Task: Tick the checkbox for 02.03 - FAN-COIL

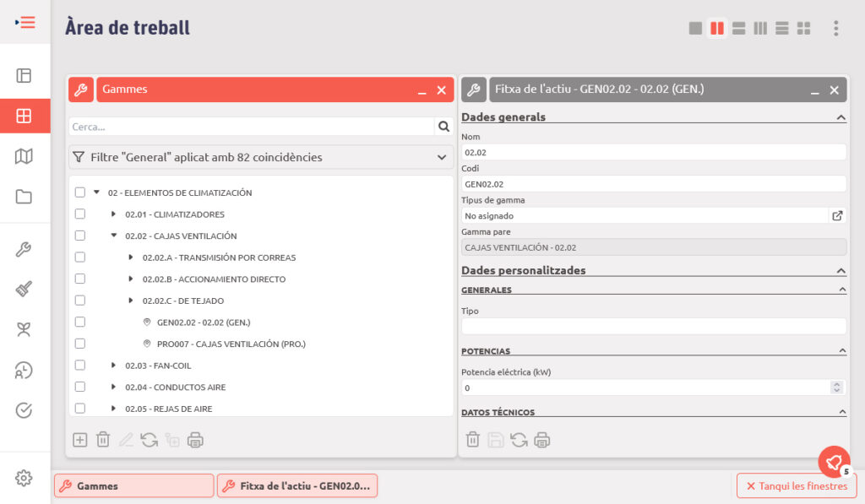Action: point(80,366)
